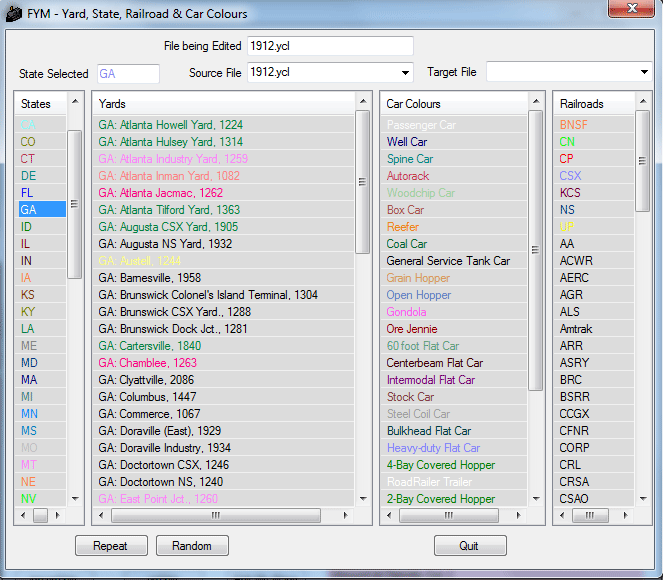Select KCS in Railroads list
This screenshot has height=580, width=663.
point(594,193)
